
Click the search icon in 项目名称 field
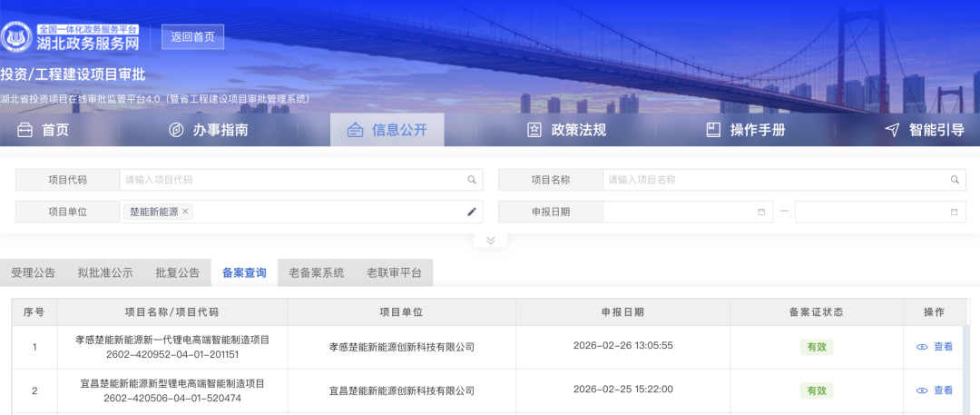(x=955, y=180)
